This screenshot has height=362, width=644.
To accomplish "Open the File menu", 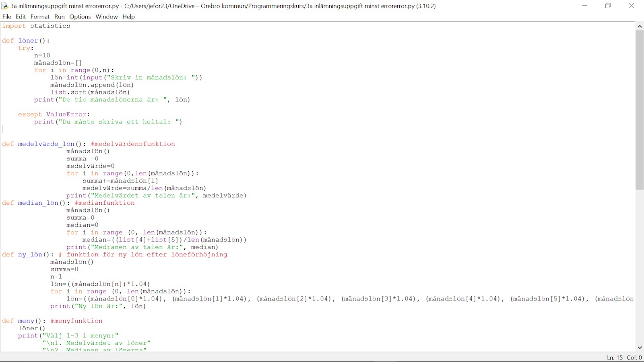I will (x=7, y=16).
